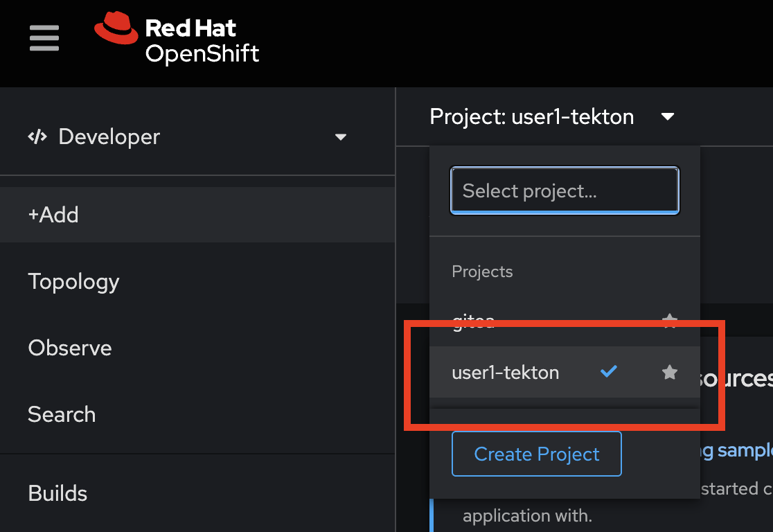
Task: Click the Developer perspective code icon
Action: coord(37,136)
